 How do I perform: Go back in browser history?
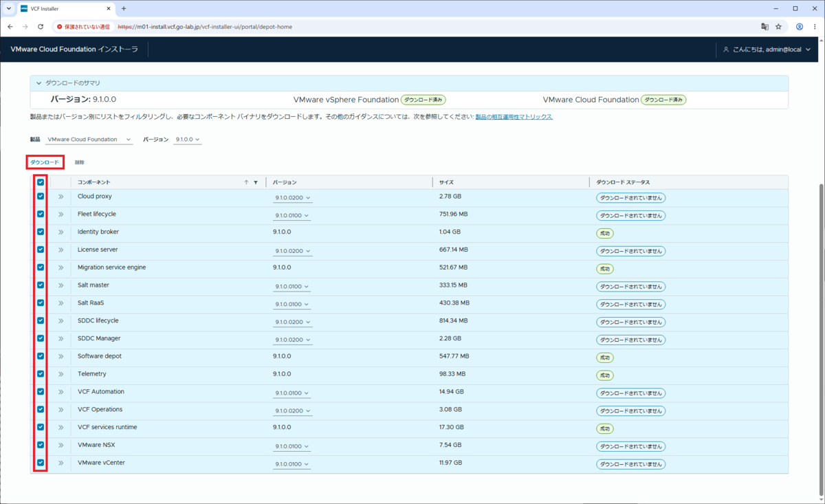10,27
